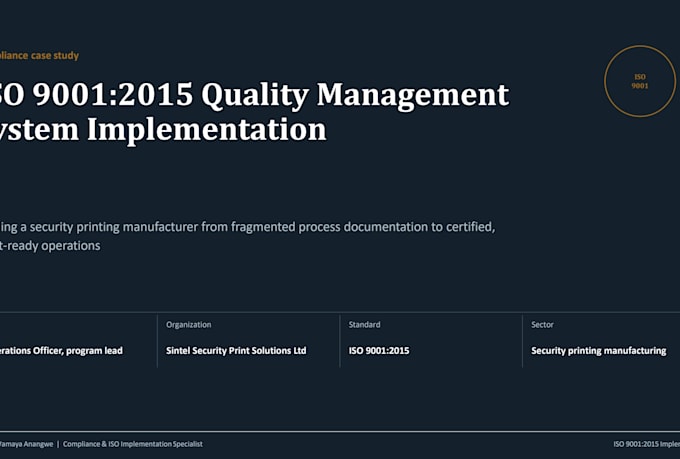This screenshot has height=459, width=680.
Task: Click the 'Anangwe' author name in footer
Action: point(37,444)
